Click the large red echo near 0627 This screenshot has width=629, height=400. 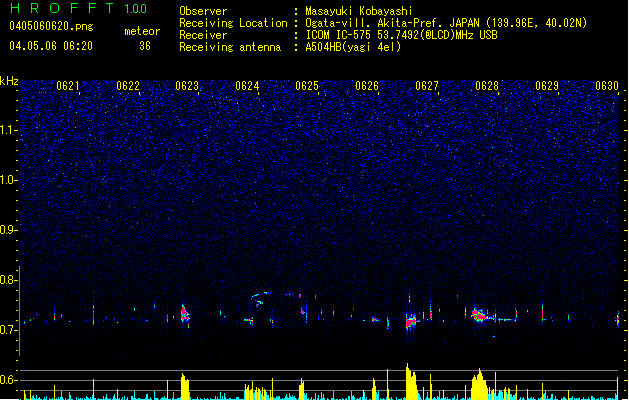click(x=411, y=321)
